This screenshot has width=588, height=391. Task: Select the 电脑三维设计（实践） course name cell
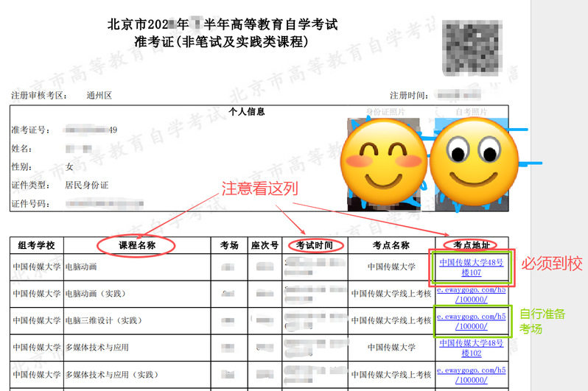tap(102, 321)
